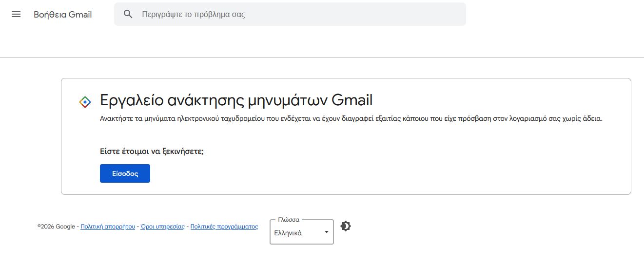Focus the Περιγράψτε το πρόβλημα σας search field
This screenshot has height=266, width=644.
tap(293, 14)
